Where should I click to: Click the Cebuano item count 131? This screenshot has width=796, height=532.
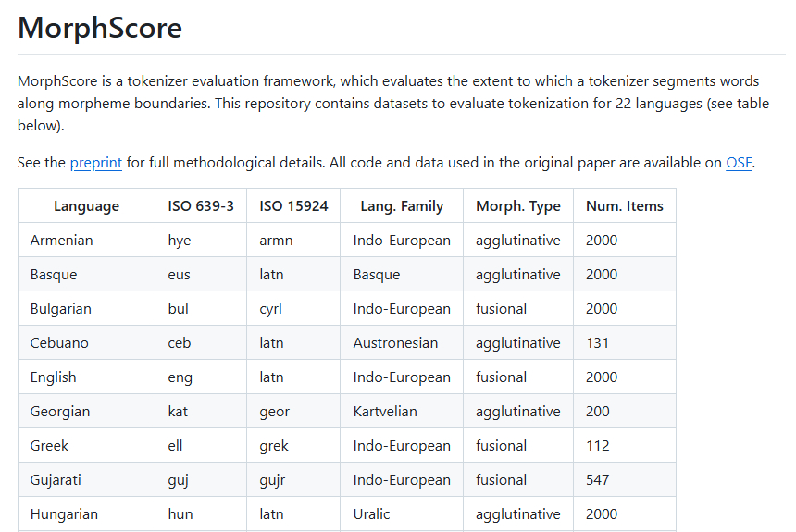click(597, 343)
